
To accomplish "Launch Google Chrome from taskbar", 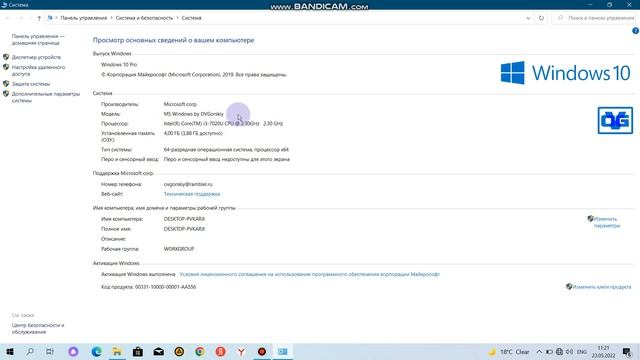I will (x=200, y=351).
